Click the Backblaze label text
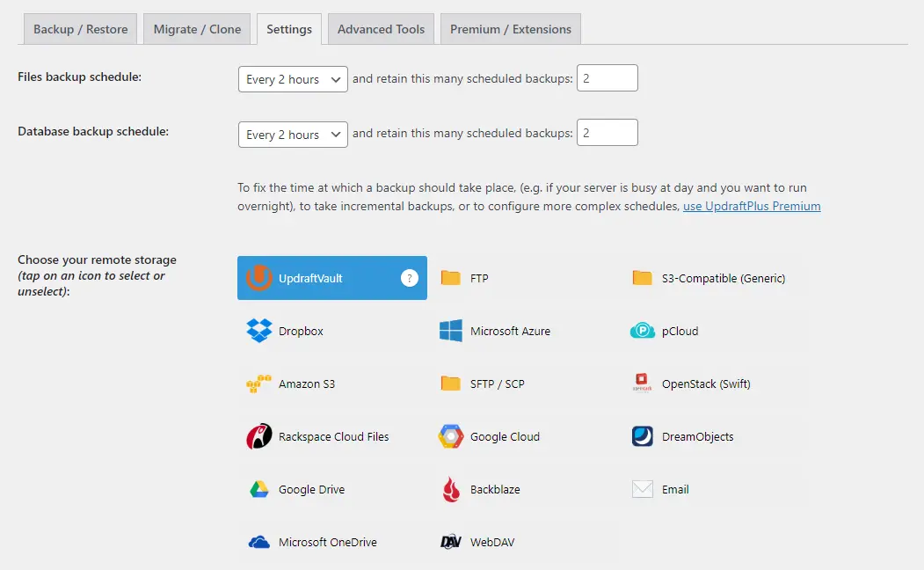 pyautogui.click(x=495, y=490)
